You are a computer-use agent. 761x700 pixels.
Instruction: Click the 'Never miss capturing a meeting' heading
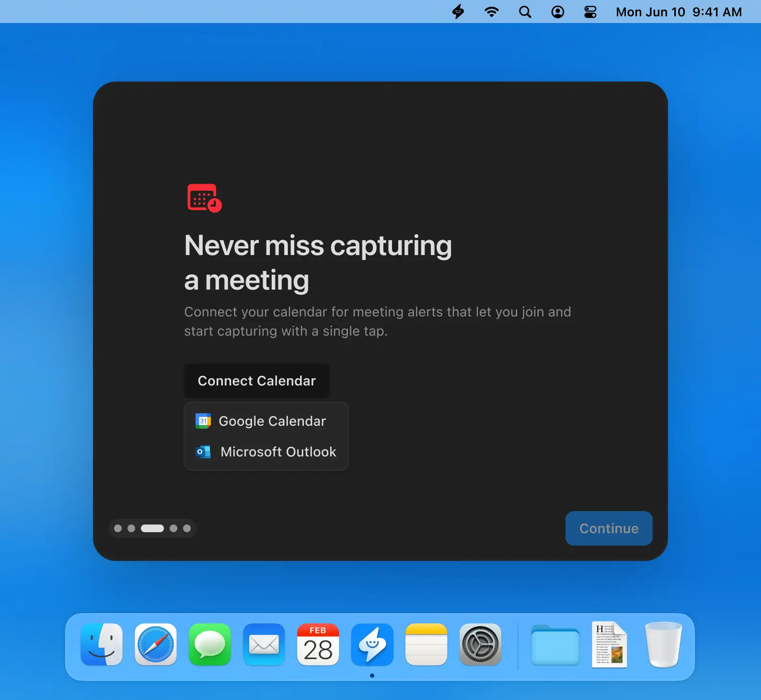[318, 263]
